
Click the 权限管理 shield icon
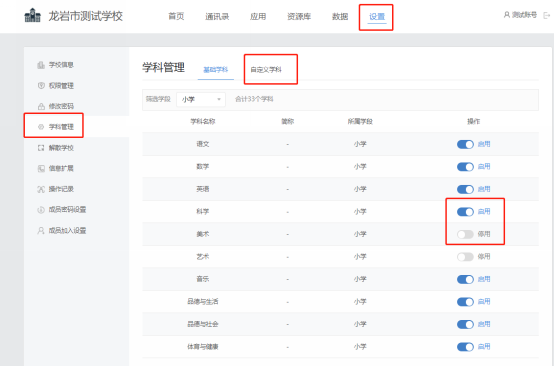[41, 85]
